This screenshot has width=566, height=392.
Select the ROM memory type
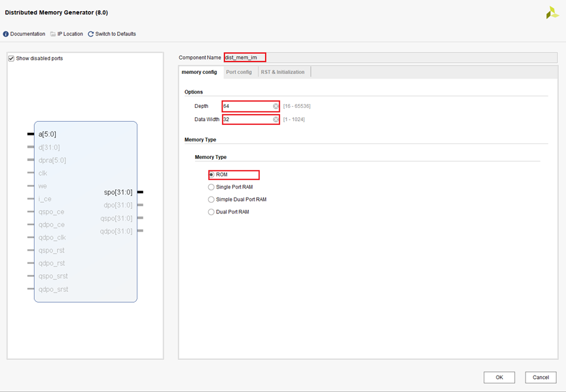(211, 175)
